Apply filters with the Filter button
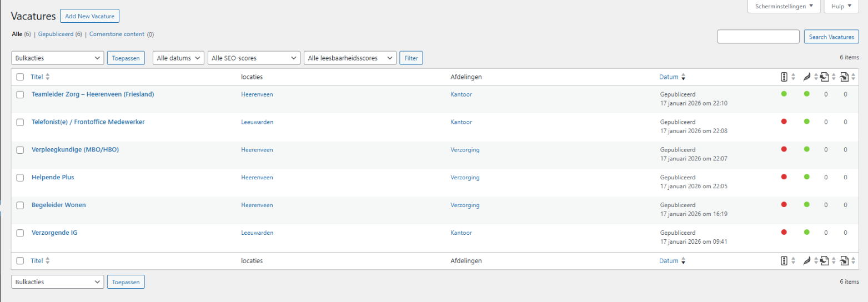Image resolution: width=868 pixels, height=302 pixels. pos(411,58)
